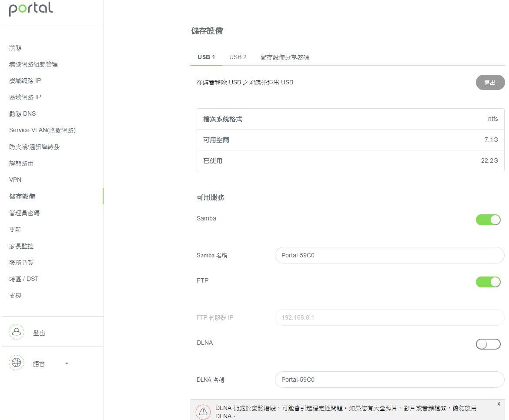Open the 儲存設備分享密碼 tab

pyautogui.click(x=285, y=57)
